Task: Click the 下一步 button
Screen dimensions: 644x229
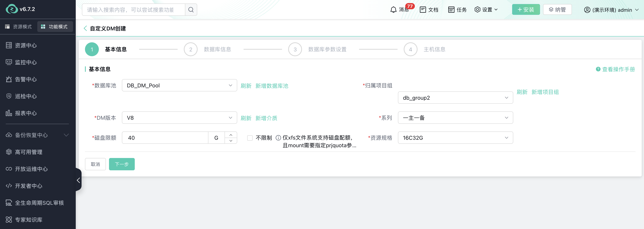Action: (x=122, y=164)
